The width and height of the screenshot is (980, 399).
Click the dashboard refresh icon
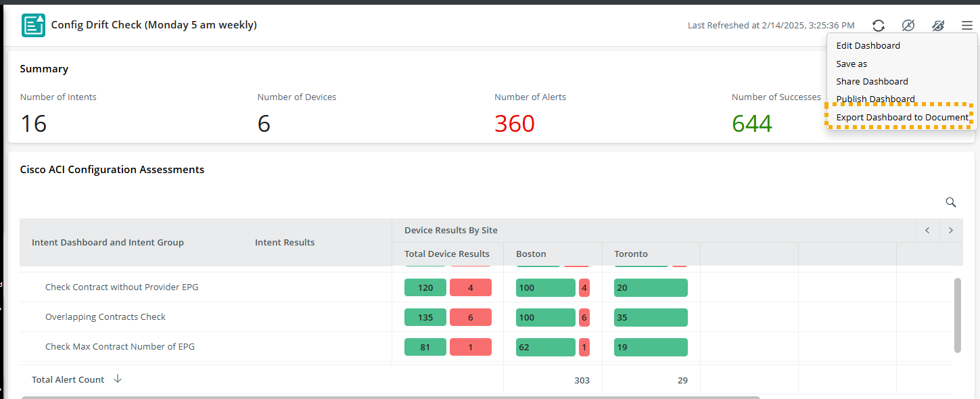coord(879,26)
